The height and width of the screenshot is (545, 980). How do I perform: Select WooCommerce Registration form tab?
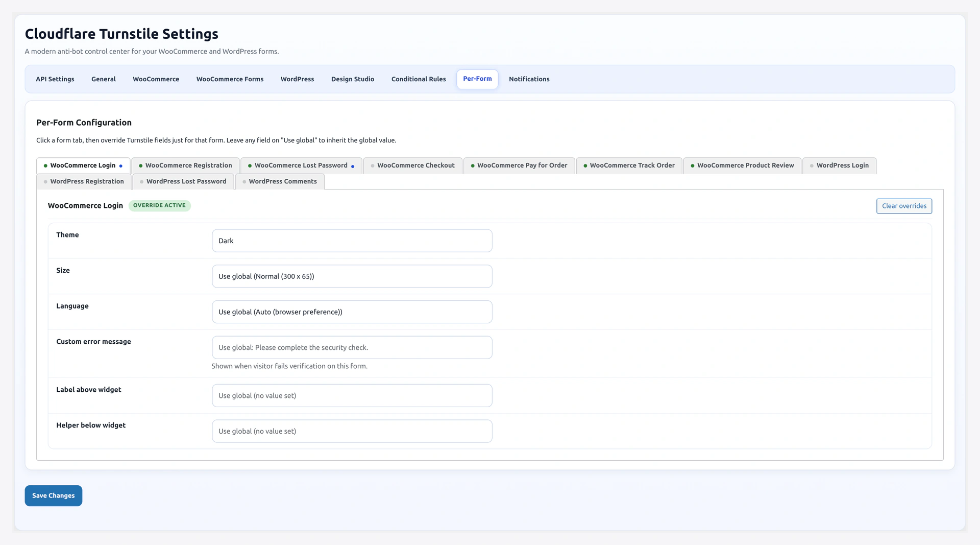click(185, 165)
